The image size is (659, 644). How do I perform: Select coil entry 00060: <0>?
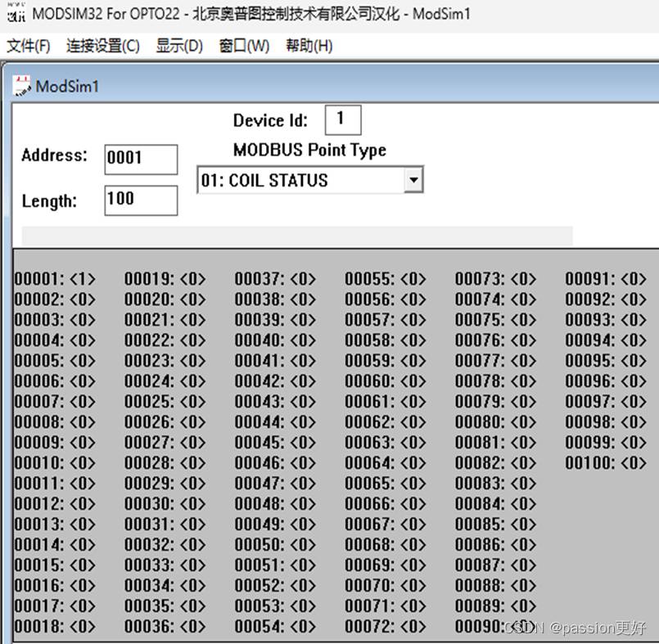tap(386, 381)
